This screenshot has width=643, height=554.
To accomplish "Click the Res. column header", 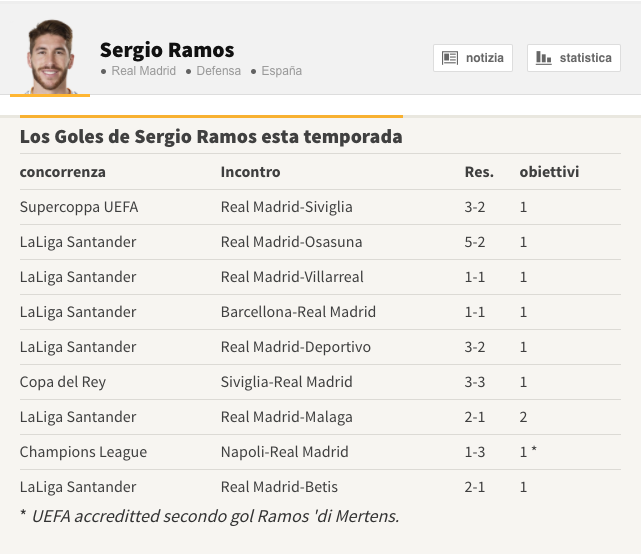I will click(x=479, y=172).
